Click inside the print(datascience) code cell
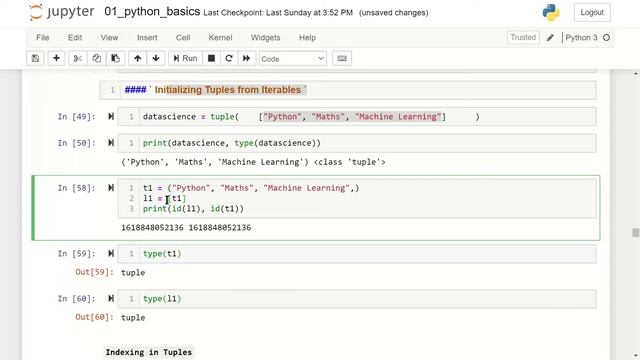The image size is (640, 360). click(x=357, y=143)
